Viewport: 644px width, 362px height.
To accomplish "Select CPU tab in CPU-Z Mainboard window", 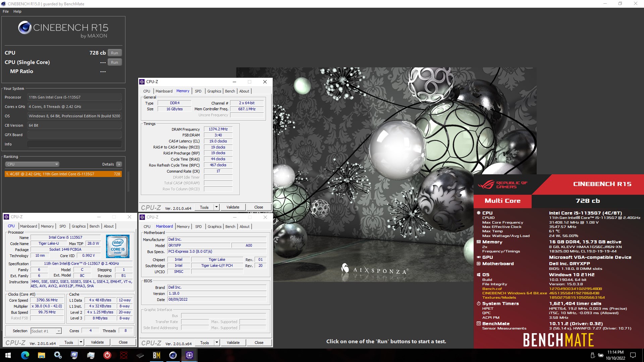I will [147, 227].
